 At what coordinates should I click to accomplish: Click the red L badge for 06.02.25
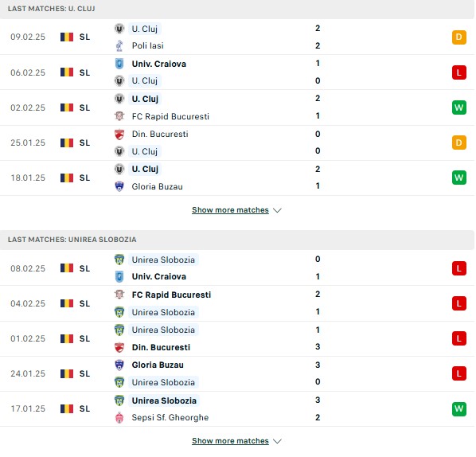[458, 72]
